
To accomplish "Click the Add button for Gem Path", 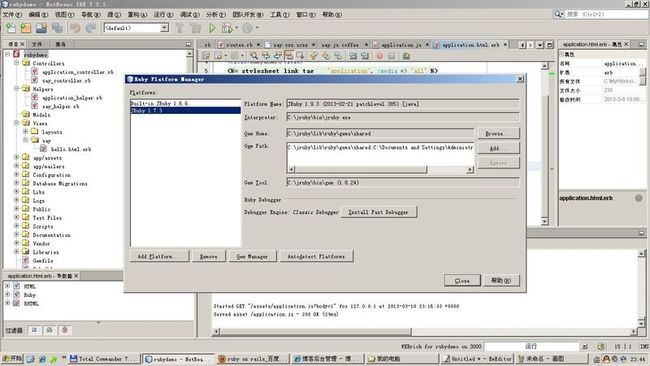I will click(498, 148).
